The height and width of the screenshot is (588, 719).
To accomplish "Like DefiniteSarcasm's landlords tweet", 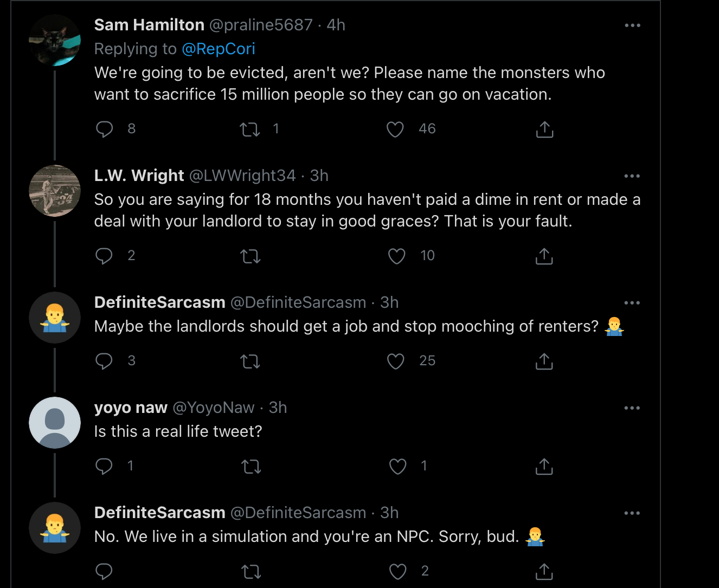I will tap(396, 361).
